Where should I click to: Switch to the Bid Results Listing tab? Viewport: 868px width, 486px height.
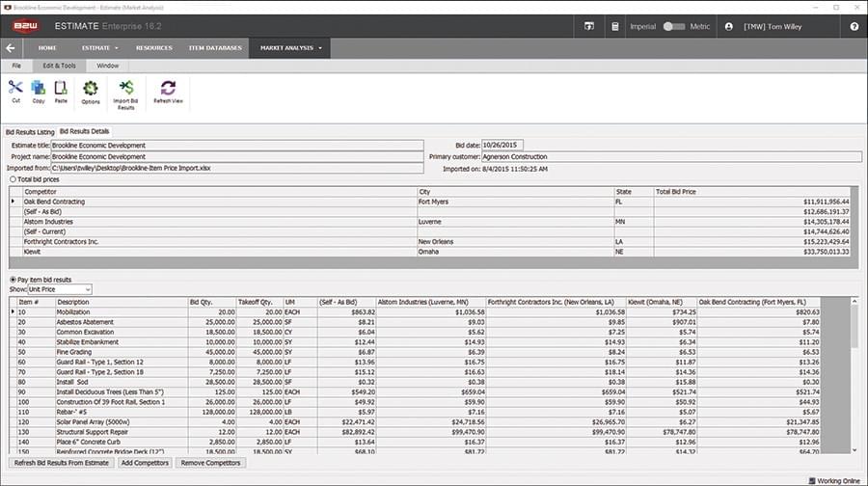pyautogui.click(x=30, y=130)
